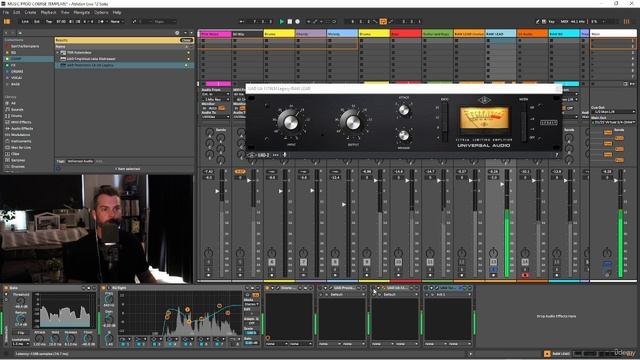Toggle the Link button in transport
Screen dimensions: 640x360
coord(25,21)
